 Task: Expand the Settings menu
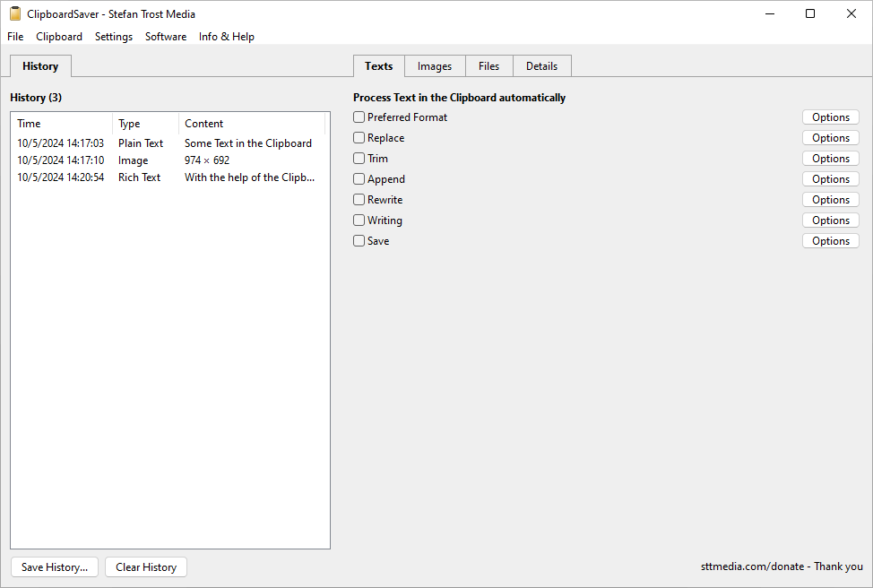point(114,37)
